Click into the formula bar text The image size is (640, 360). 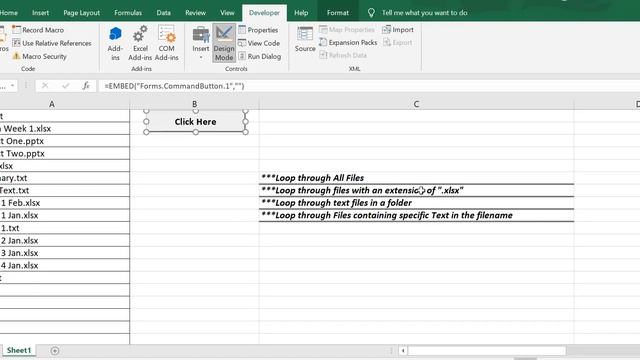click(174, 86)
